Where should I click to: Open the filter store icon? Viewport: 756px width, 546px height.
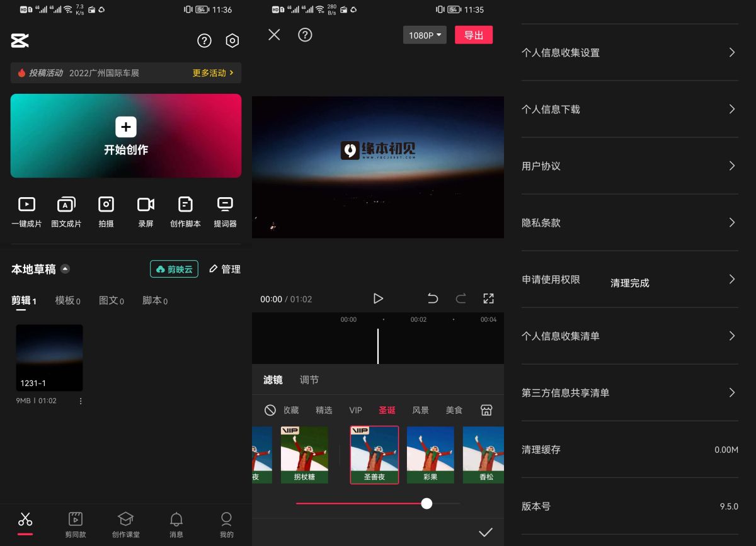486,410
